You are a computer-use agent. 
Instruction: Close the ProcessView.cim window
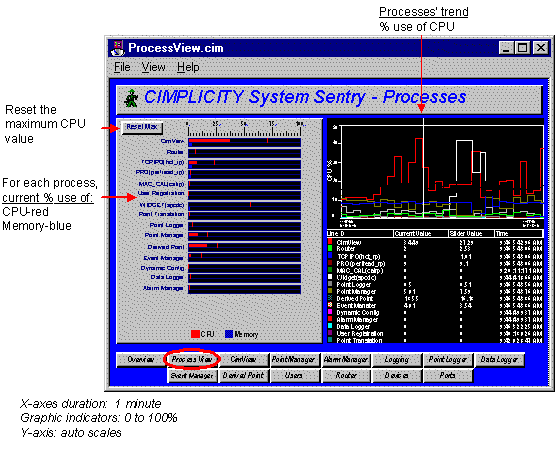point(541,48)
